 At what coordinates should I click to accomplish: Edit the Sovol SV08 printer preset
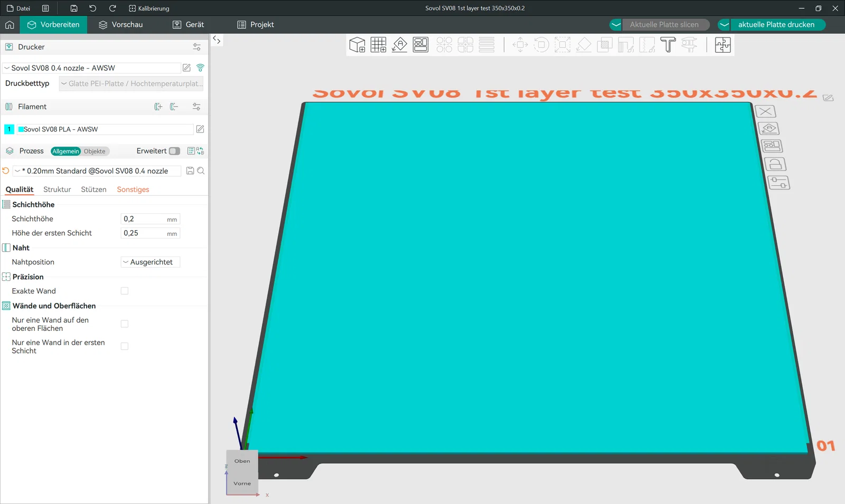186,68
